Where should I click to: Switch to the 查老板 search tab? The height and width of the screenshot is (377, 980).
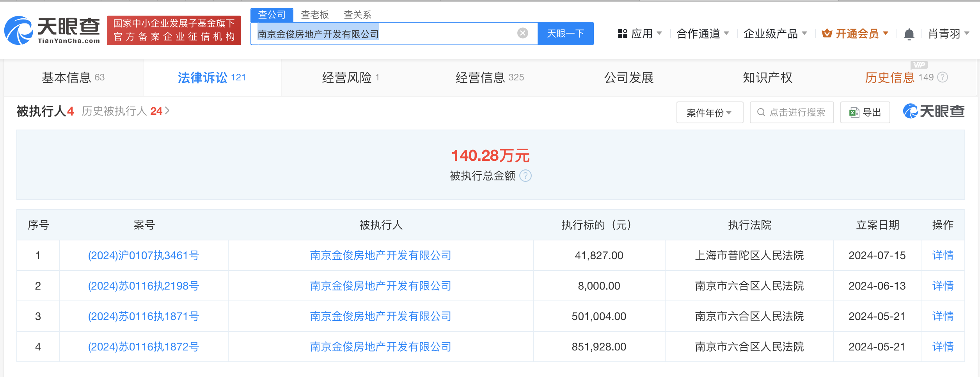(x=314, y=15)
